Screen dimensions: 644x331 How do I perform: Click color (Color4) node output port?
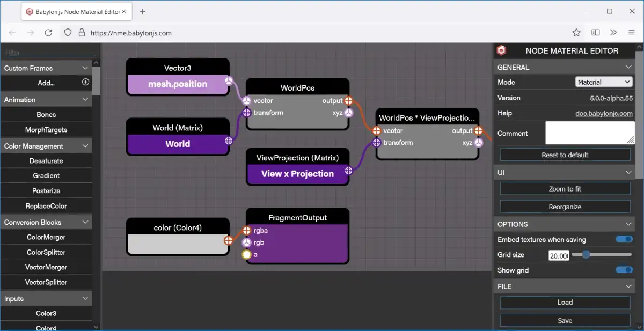coord(229,240)
